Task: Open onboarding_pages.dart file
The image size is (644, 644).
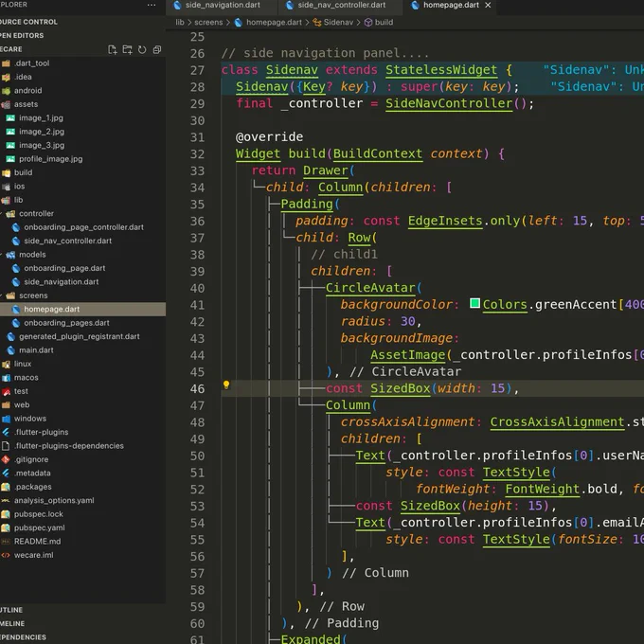Action: (x=82, y=323)
